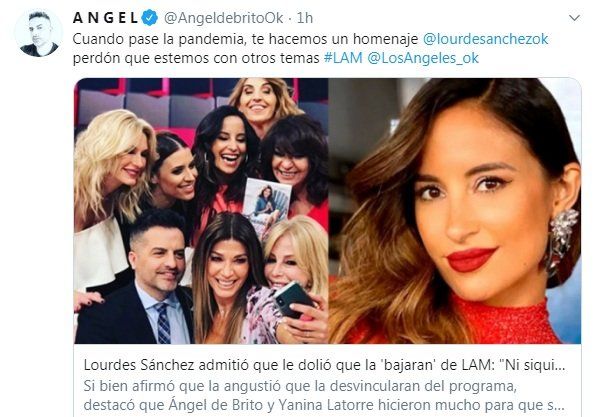Click the phone shown in the selfie photo
The image size is (597, 417).
click(294, 299)
